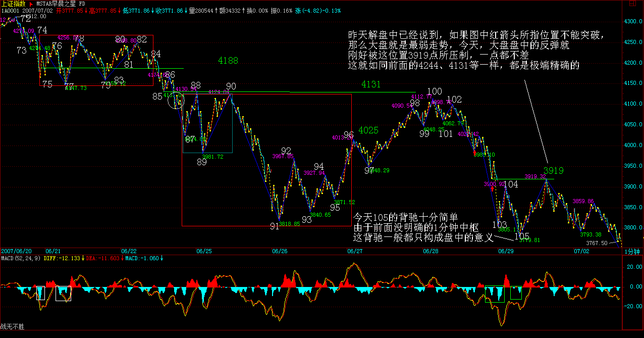The image size is (644, 338).
Task: Click the yellow DIFF value in MACD header
Action: tap(70, 258)
